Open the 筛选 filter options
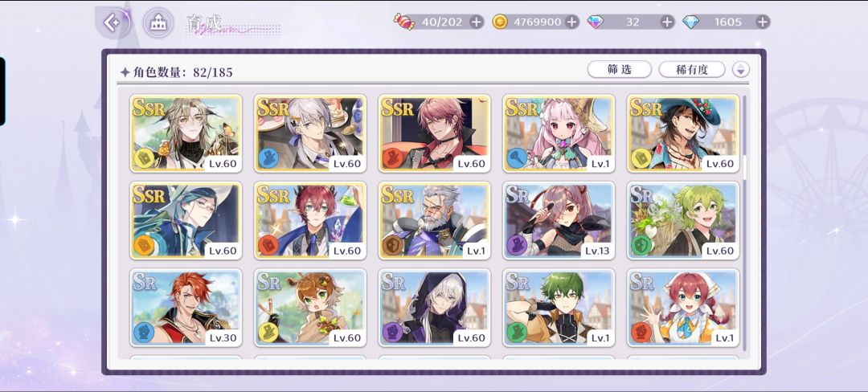The image size is (868, 392). pyautogui.click(x=620, y=70)
